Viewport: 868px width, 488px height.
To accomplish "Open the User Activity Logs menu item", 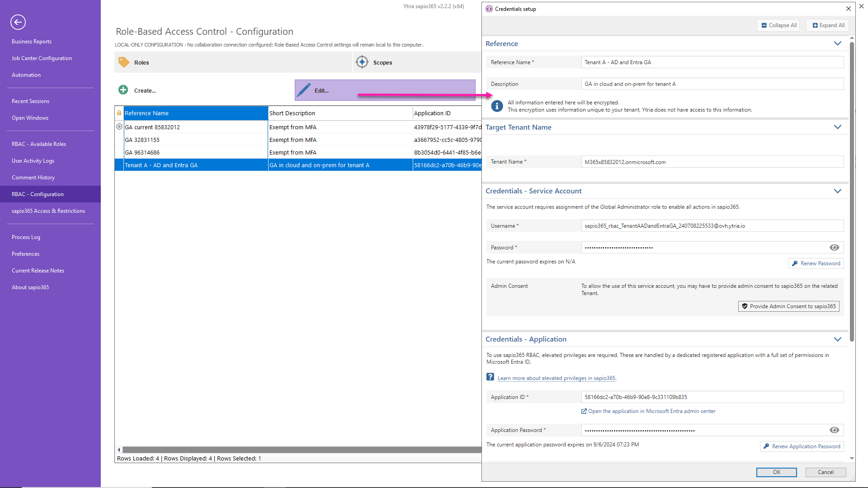I will pyautogui.click(x=33, y=161).
